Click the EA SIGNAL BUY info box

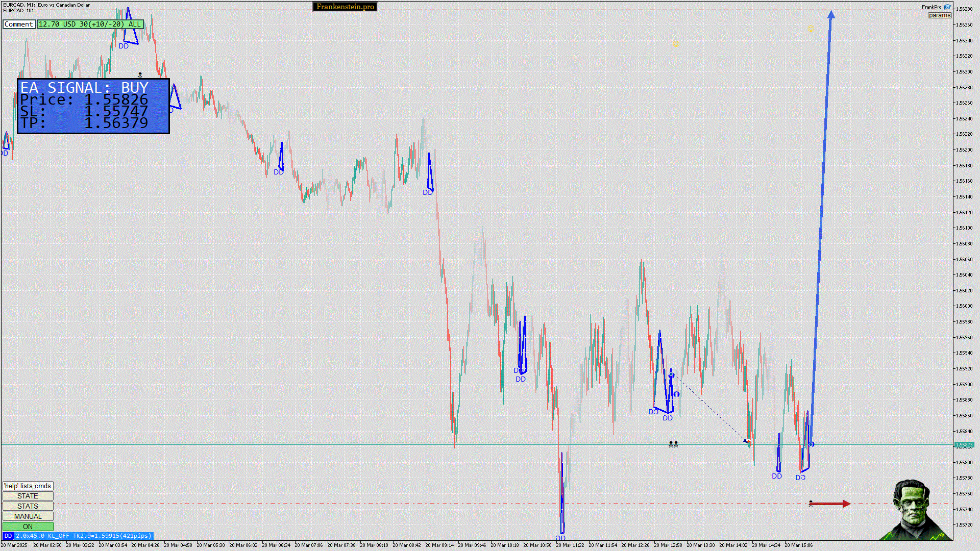[93, 106]
